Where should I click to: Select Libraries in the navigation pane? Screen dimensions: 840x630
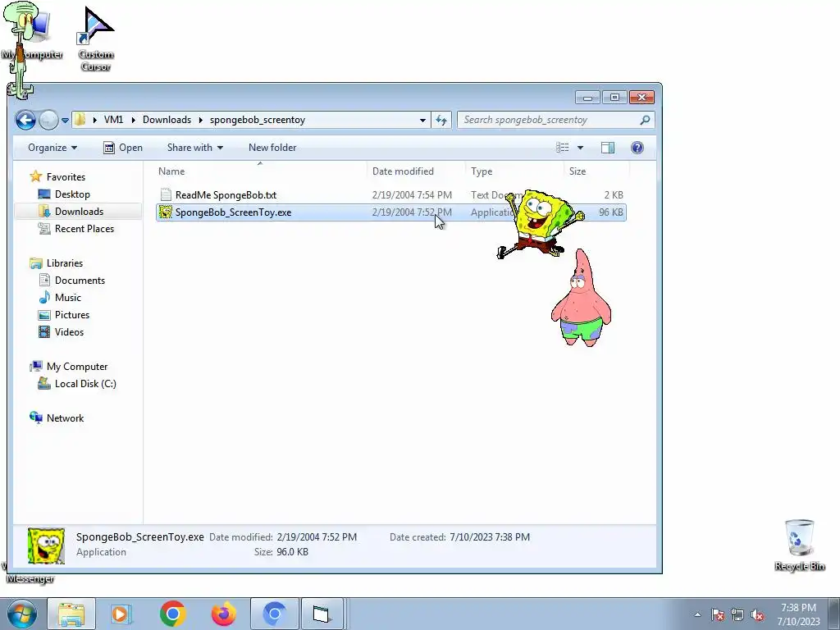point(57,263)
